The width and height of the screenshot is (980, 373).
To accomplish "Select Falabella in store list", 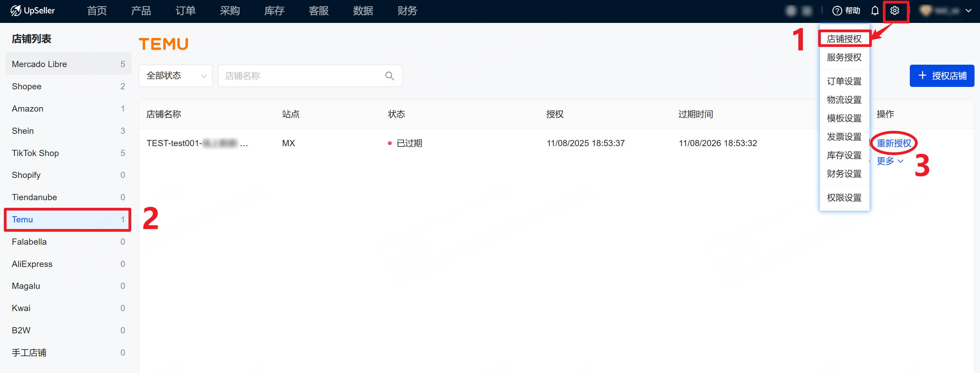I will [68, 242].
